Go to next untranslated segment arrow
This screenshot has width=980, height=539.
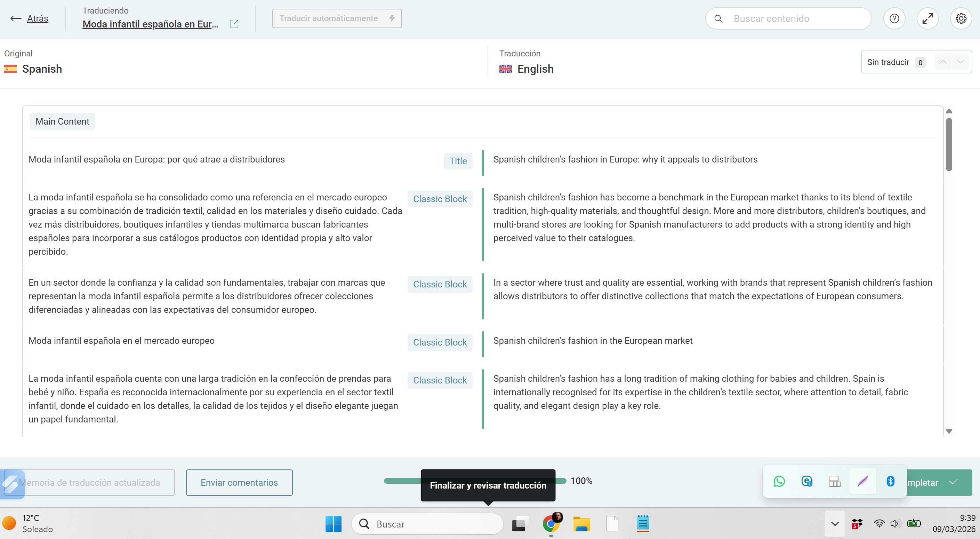point(960,62)
